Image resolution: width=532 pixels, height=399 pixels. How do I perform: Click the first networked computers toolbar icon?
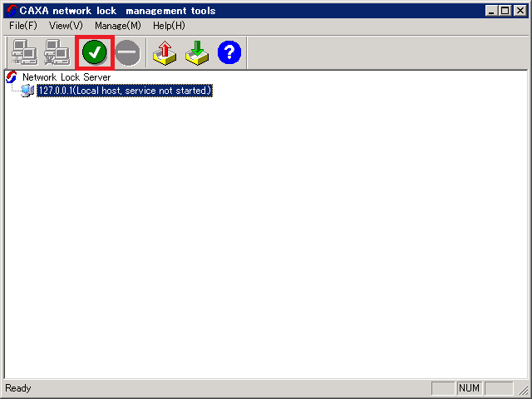[24, 53]
